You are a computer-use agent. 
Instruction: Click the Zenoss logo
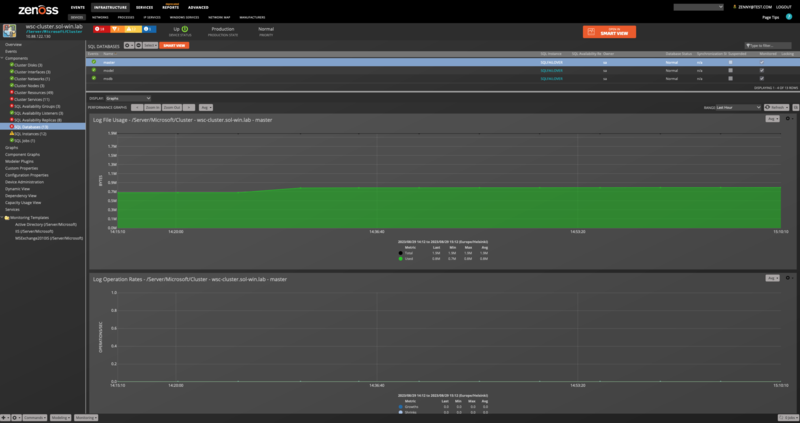coord(38,10)
